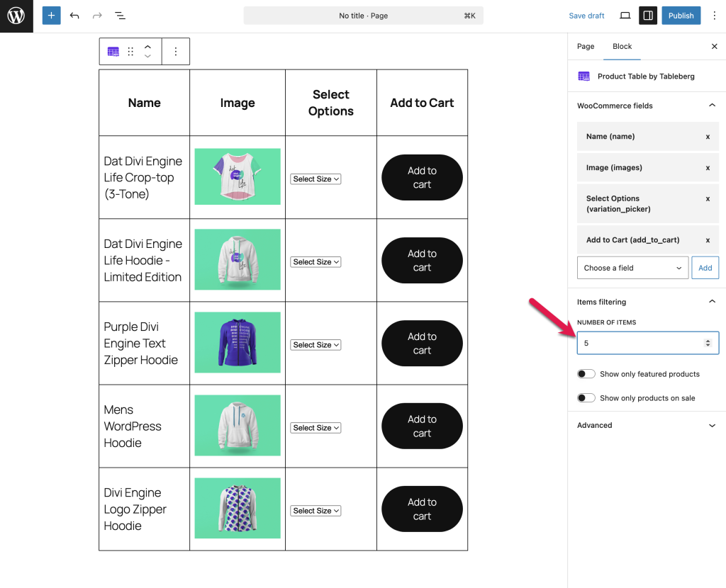Click the Save draft link
Viewport: 726px width, 588px height.
586,16
